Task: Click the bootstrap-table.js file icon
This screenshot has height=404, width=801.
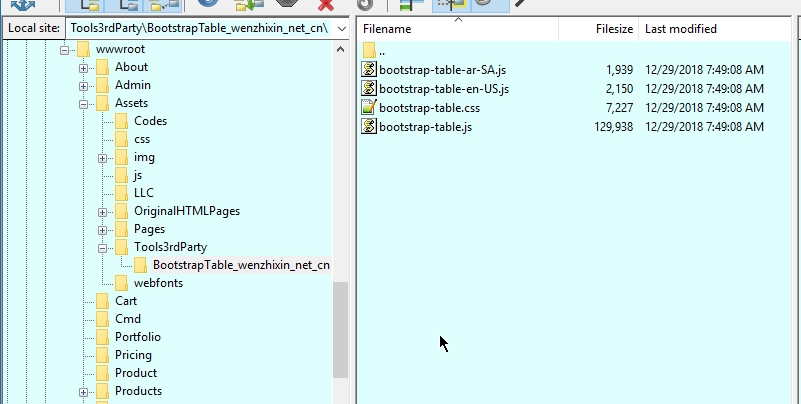Action: pos(369,127)
